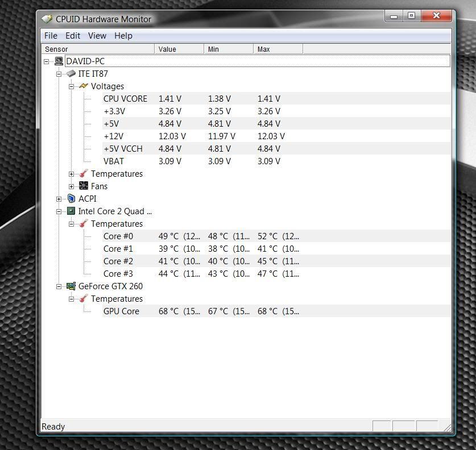
Task: Click the Voltages lightning icon
Action: (x=84, y=86)
